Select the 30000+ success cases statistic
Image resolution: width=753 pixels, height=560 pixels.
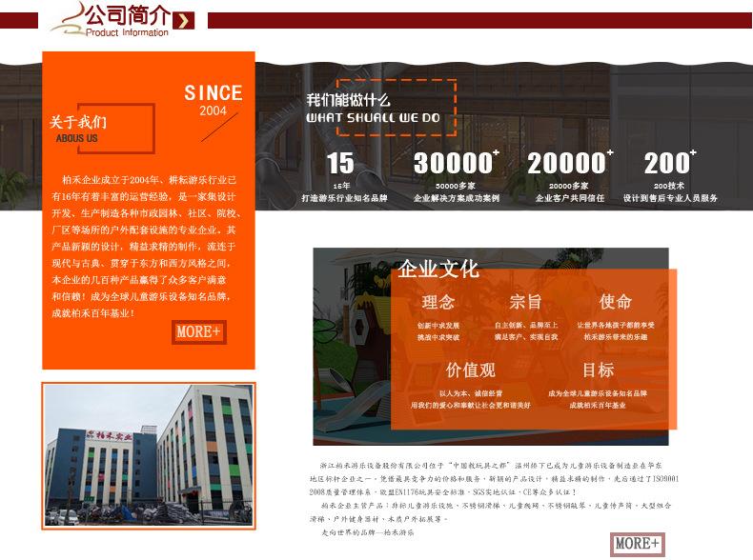point(457,176)
